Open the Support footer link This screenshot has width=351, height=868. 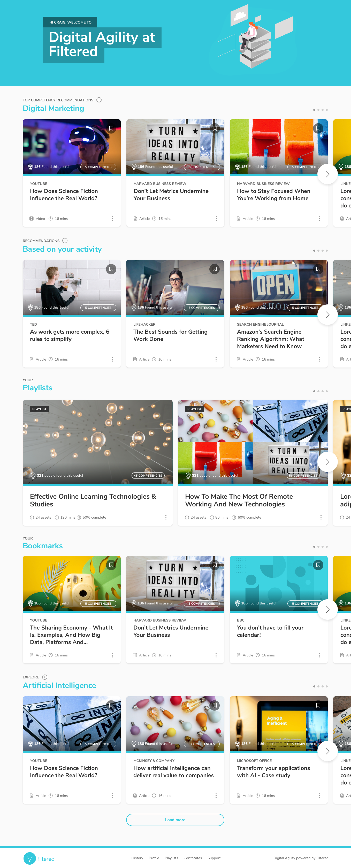[x=214, y=858]
